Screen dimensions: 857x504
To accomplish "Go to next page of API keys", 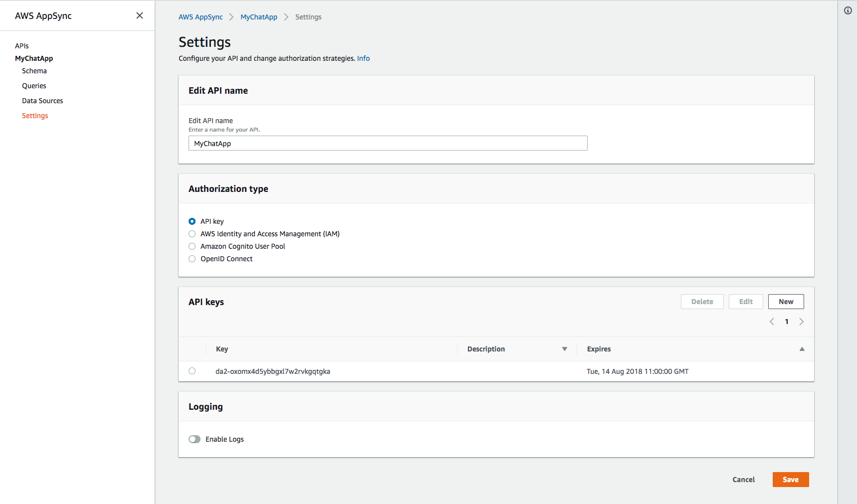I will (x=802, y=322).
